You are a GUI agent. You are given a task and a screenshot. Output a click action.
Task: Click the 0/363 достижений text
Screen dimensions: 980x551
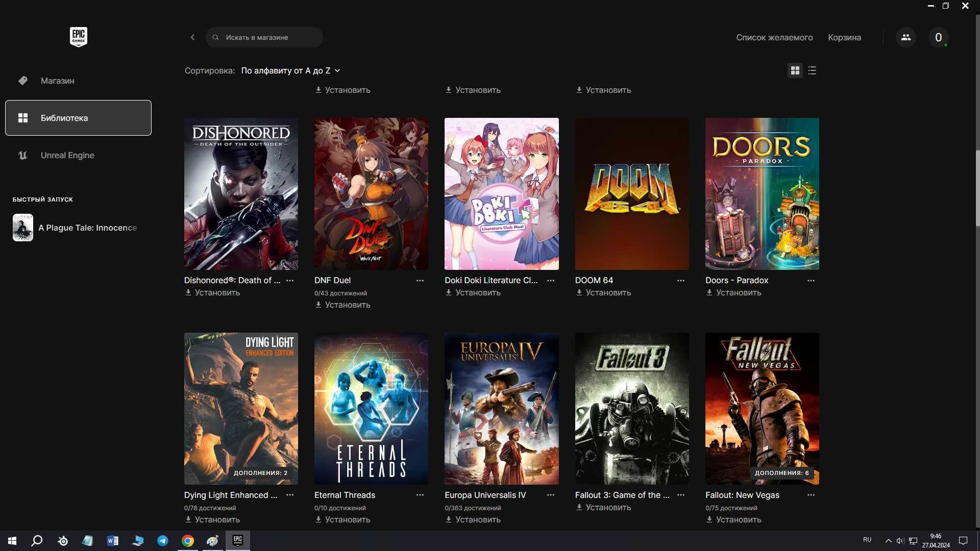point(473,508)
